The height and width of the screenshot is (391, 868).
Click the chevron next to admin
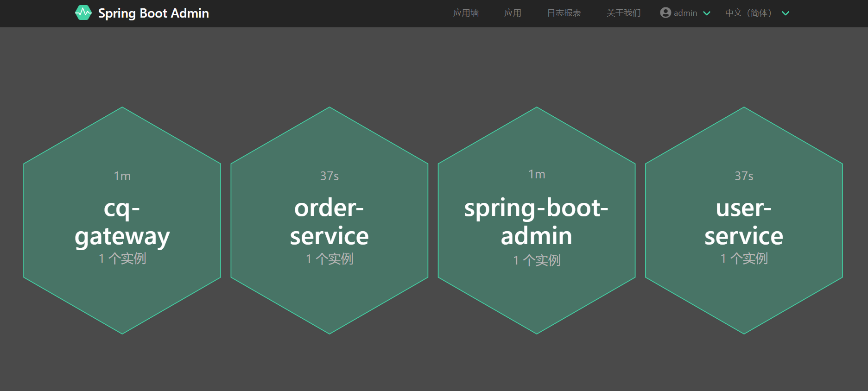[x=707, y=13]
